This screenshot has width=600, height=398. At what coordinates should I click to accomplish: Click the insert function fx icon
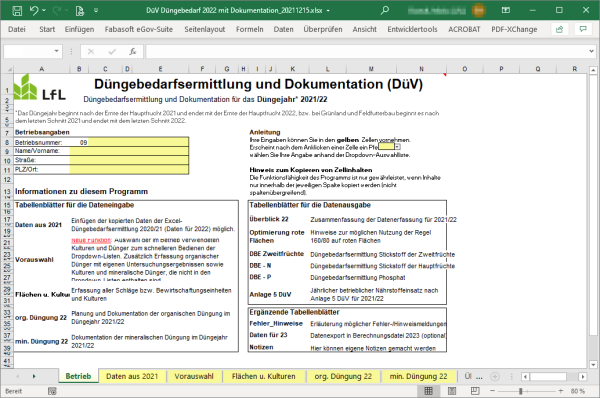[x=132, y=51]
